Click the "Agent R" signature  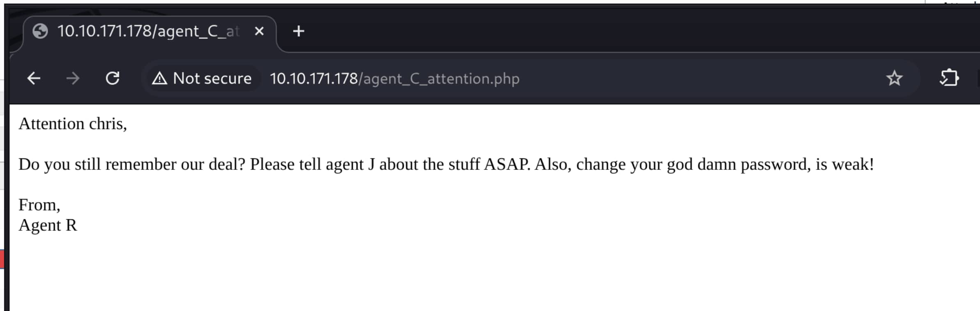pyautogui.click(x=48, y=225)
